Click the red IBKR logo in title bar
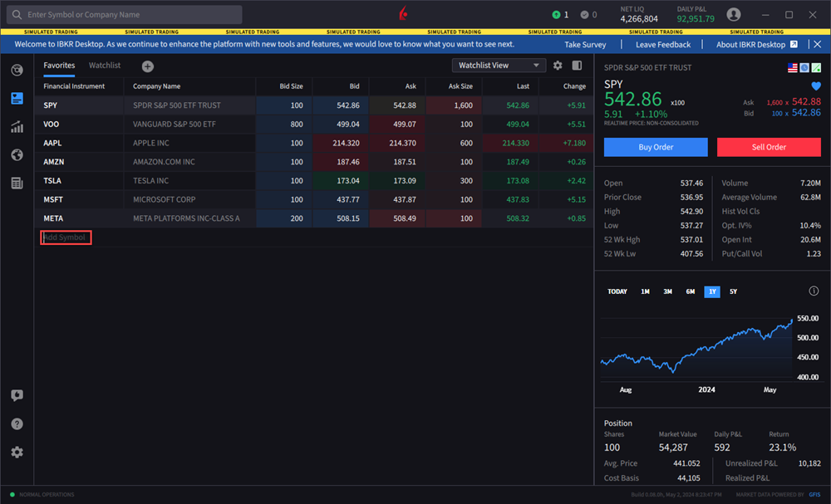831x504 pixels. coord(403,13)
